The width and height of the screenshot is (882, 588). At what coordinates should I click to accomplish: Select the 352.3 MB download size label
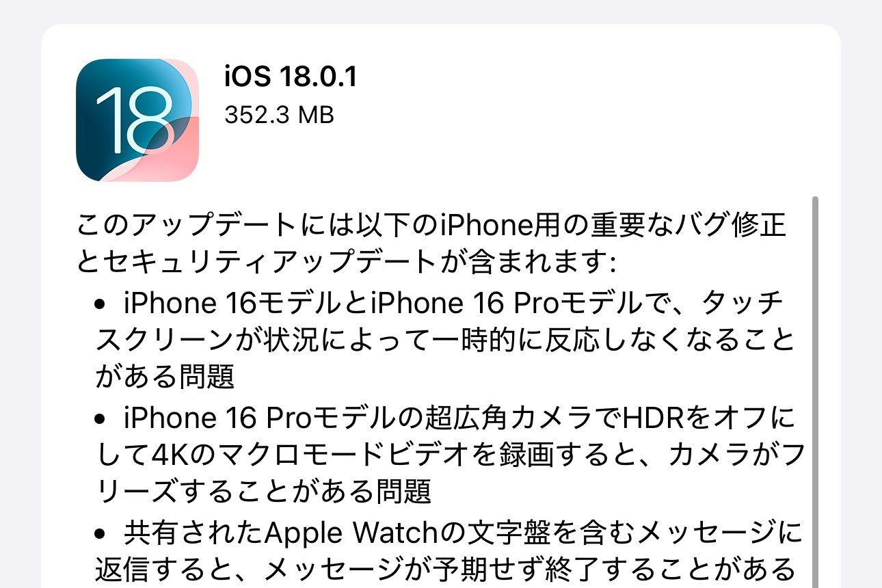pos(279,116)
